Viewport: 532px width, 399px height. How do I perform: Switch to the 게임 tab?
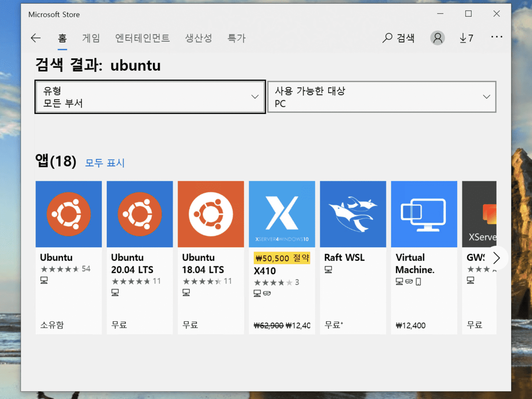click(x=91, y=38)
